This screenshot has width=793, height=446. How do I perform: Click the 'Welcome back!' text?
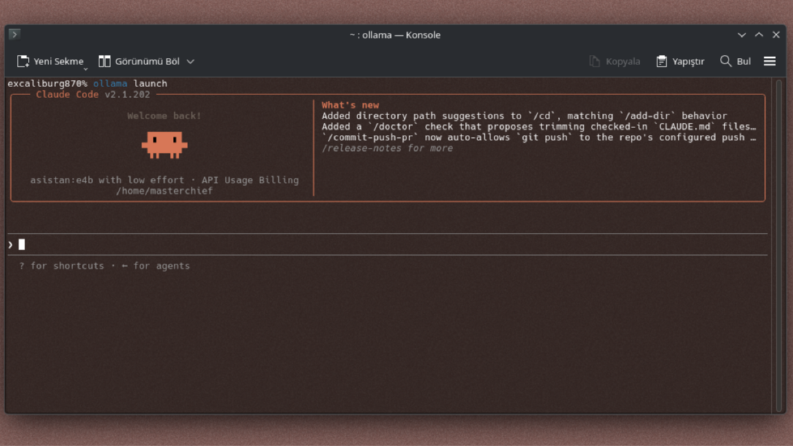tap(164, 116)
